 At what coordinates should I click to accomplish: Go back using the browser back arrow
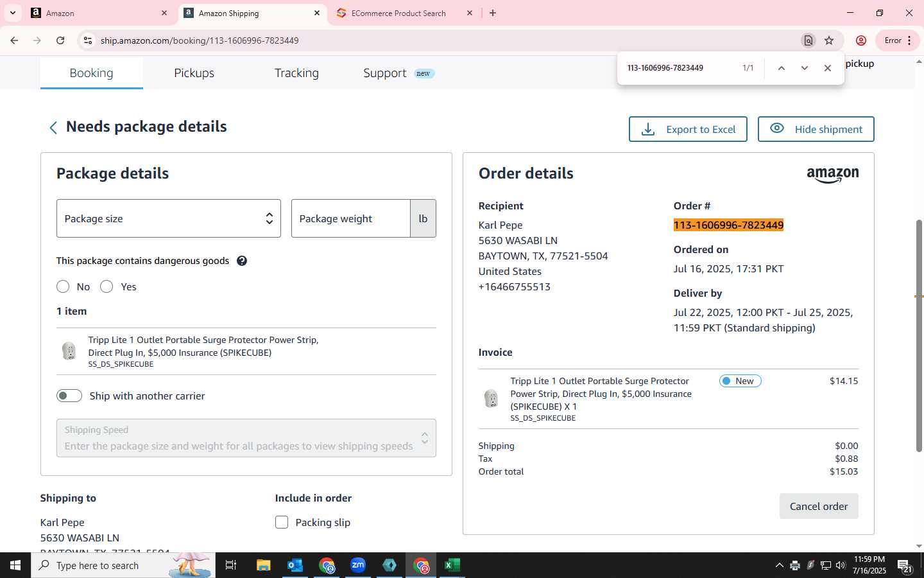click(x=14, y=40)
